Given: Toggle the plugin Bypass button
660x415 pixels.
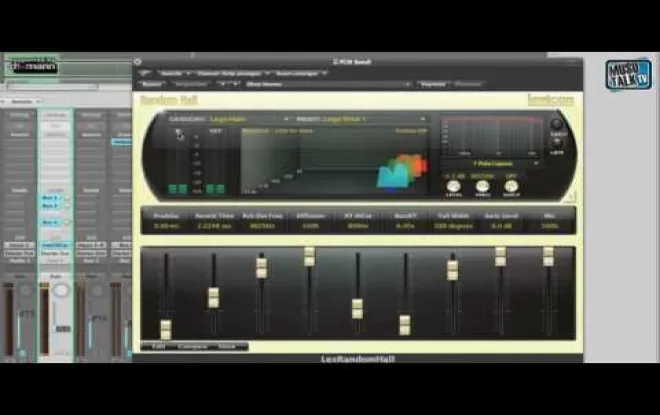Looking at the screenshot, I should pyautogui.click(x=152, y=84).
